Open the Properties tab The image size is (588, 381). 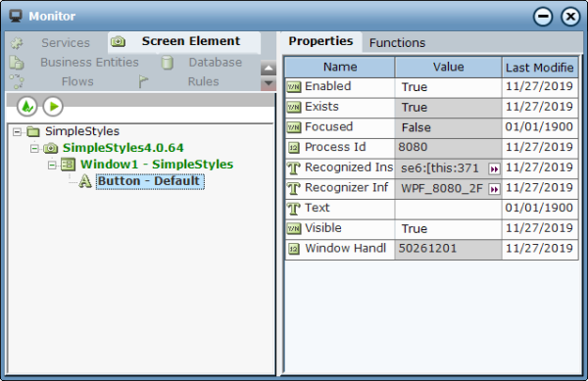coord(321,41)
